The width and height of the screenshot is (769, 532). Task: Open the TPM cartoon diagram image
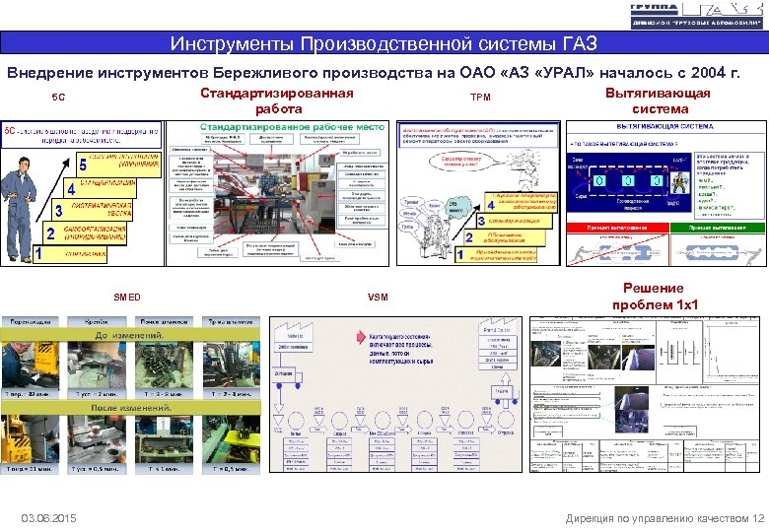coord(478,193)
